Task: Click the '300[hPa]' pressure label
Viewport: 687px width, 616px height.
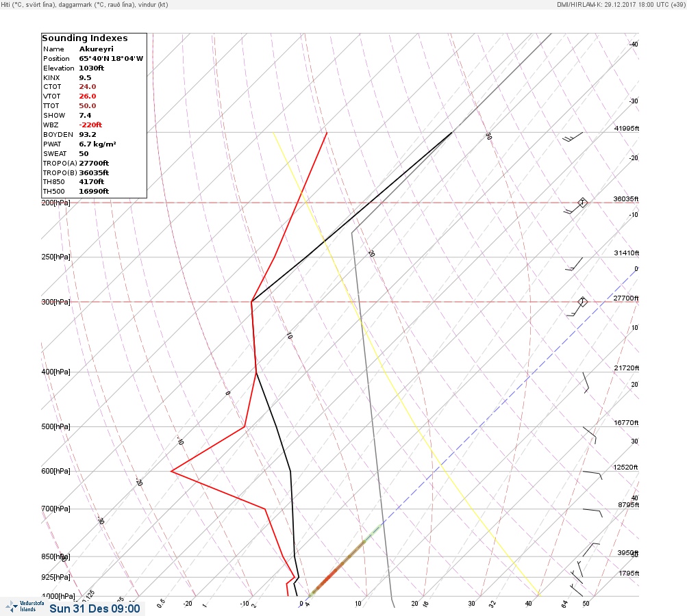Action: coord(55,302)
